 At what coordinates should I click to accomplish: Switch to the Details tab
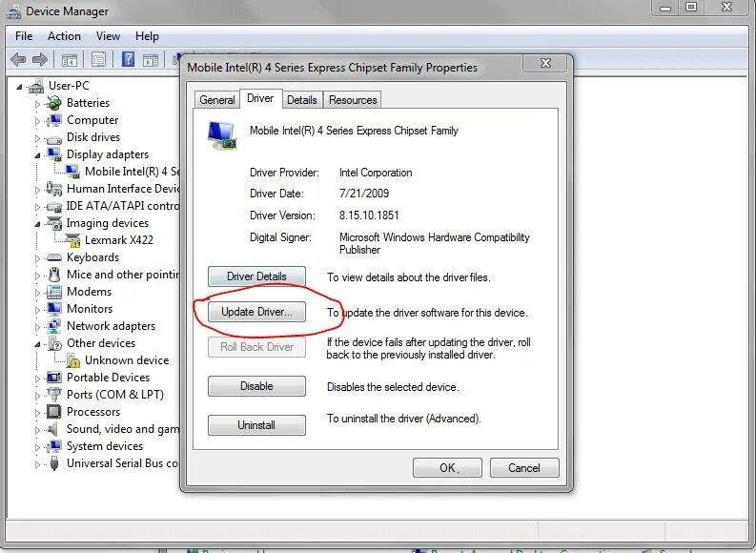tap(302, 100)
